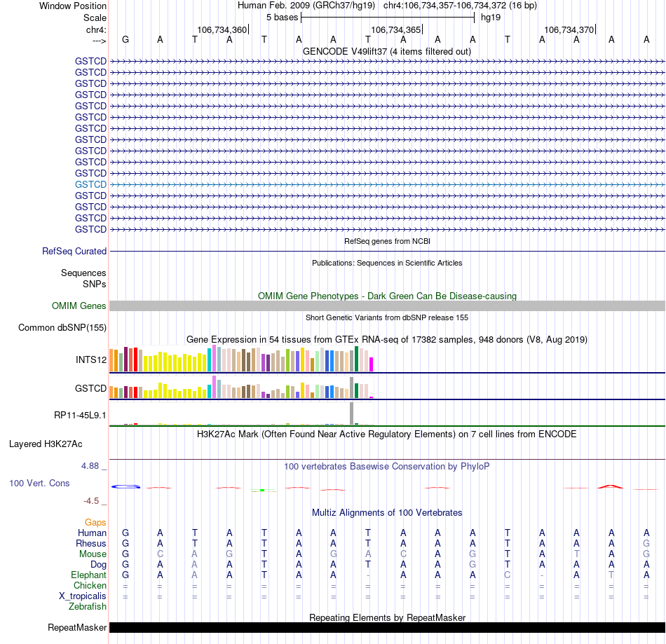The width and height of the screenshot is (666, 644).
Task: Click the GSTCD tissue expression bar chart
Action: pyautogui.click(x=241, y=387)
